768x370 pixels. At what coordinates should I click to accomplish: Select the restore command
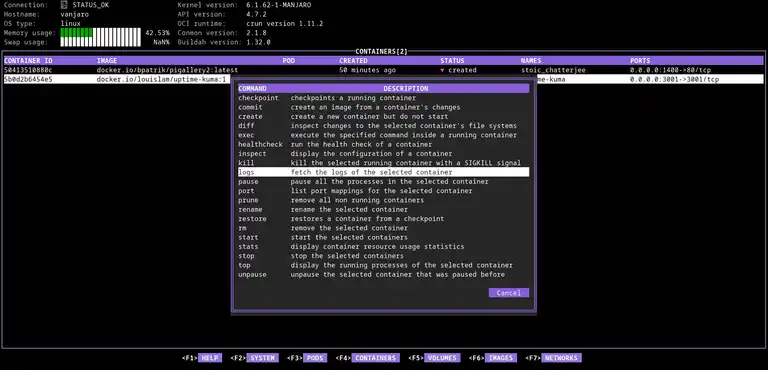coord(384,219)
